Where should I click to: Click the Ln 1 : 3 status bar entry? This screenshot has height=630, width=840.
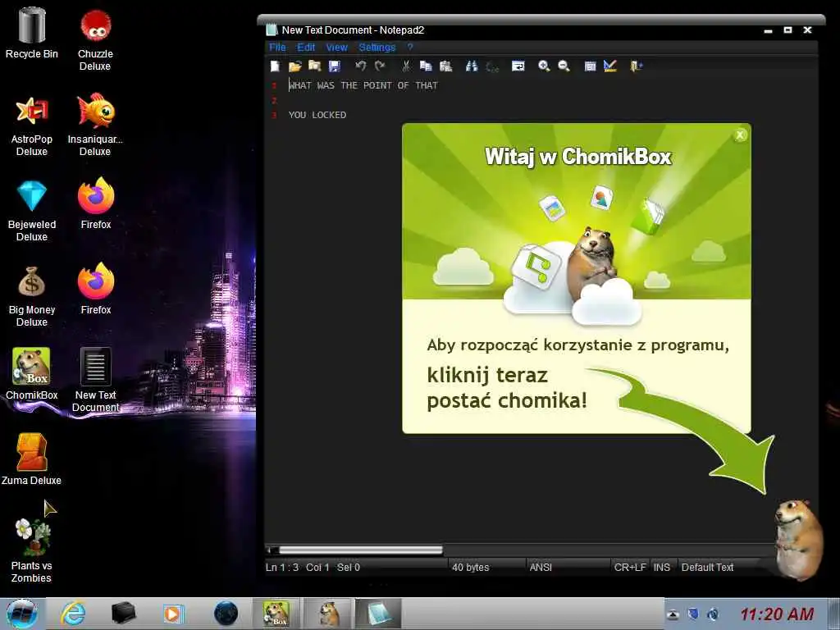click(x=282, y=567)
